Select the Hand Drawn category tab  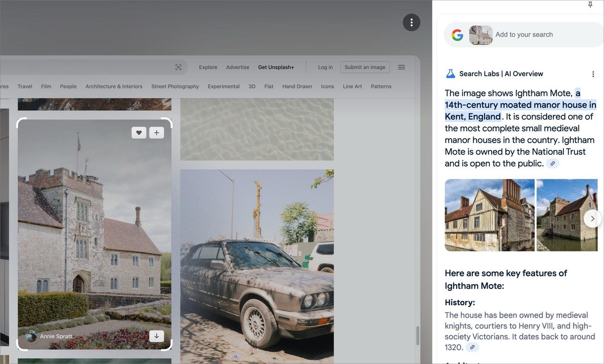(297, 87)
